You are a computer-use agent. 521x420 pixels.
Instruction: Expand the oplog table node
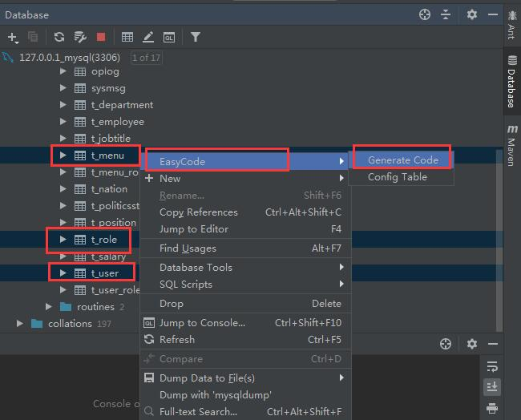point(63,71)
